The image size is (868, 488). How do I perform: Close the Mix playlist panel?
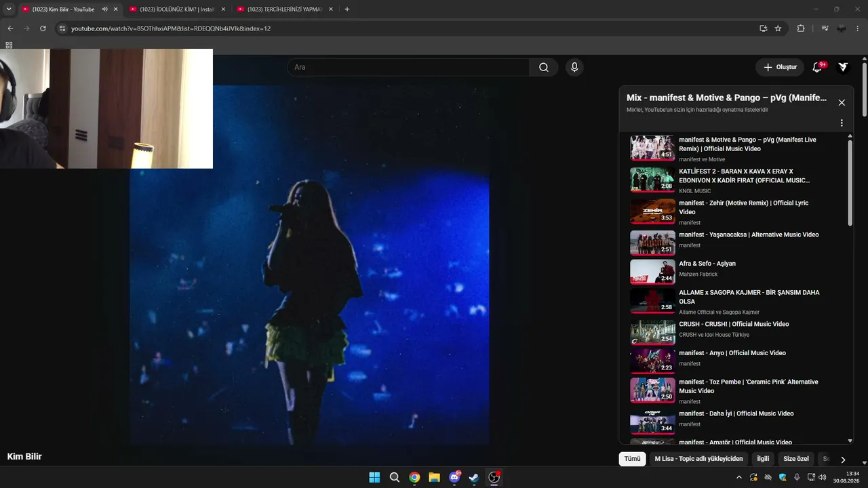pos(842,102)
